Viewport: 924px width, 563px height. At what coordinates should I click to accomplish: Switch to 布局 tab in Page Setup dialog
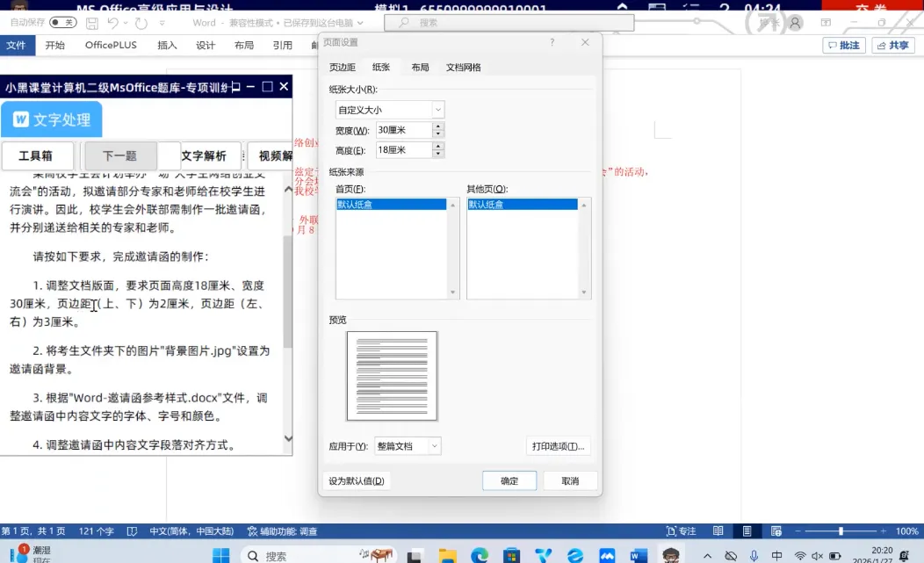[x=420, y=68]
